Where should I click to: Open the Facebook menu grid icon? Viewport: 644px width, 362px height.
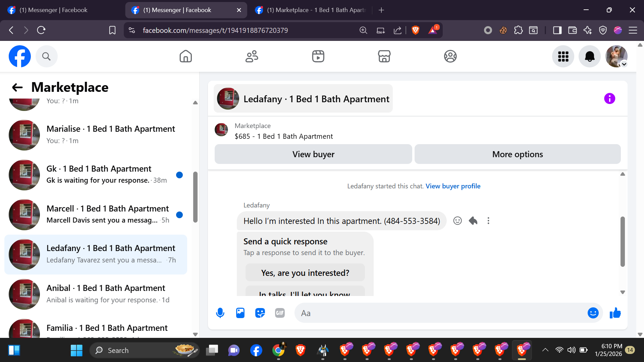(563, 56)
